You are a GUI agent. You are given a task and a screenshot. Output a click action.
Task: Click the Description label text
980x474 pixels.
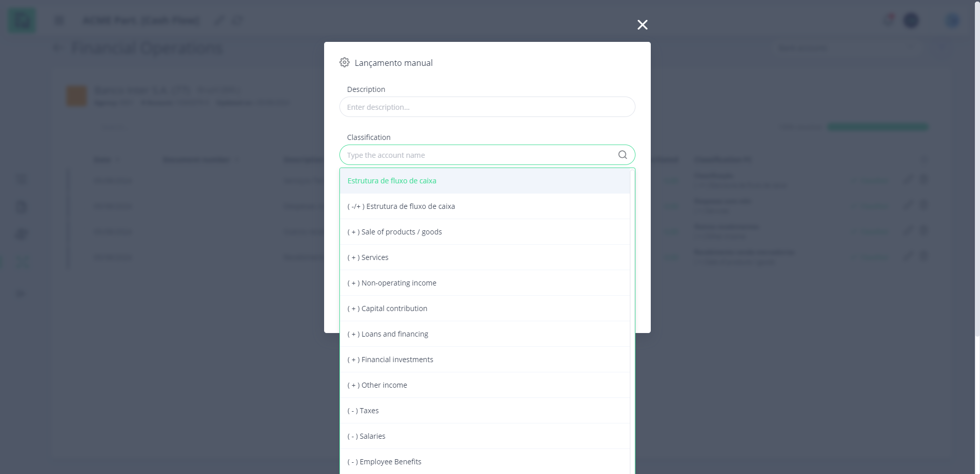(366, 89)
